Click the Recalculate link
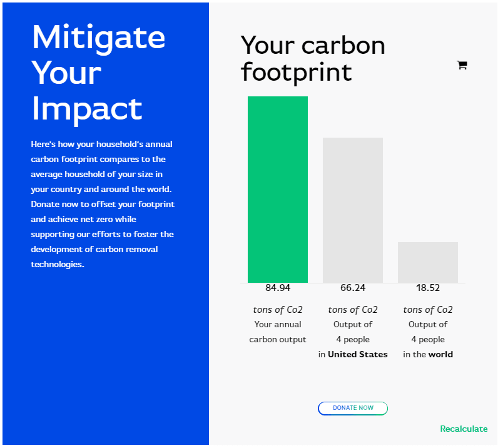The height and width of the screenshot is (448, 503). coord(464,429)
